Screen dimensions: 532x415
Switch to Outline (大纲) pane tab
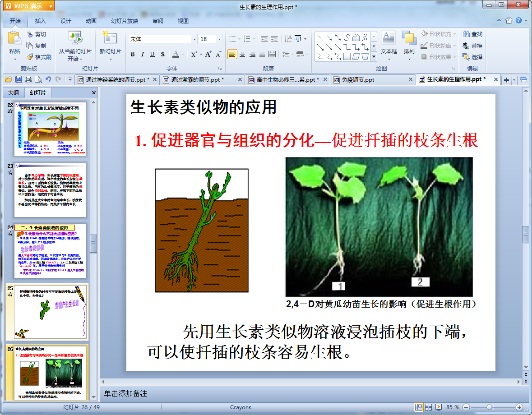(14, 92)
